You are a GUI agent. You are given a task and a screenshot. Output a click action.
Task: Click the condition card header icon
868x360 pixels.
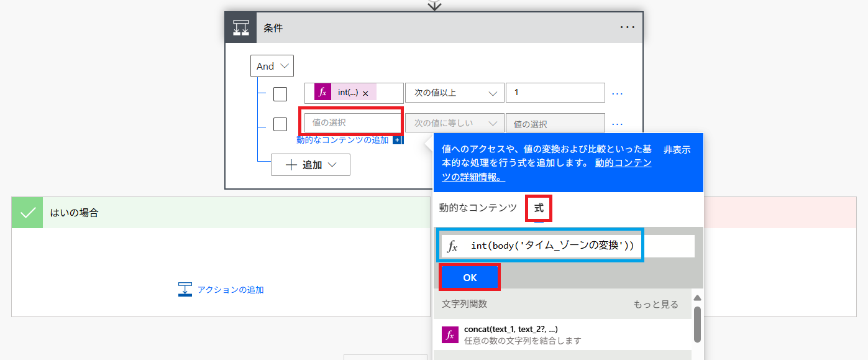click(240, 27)
